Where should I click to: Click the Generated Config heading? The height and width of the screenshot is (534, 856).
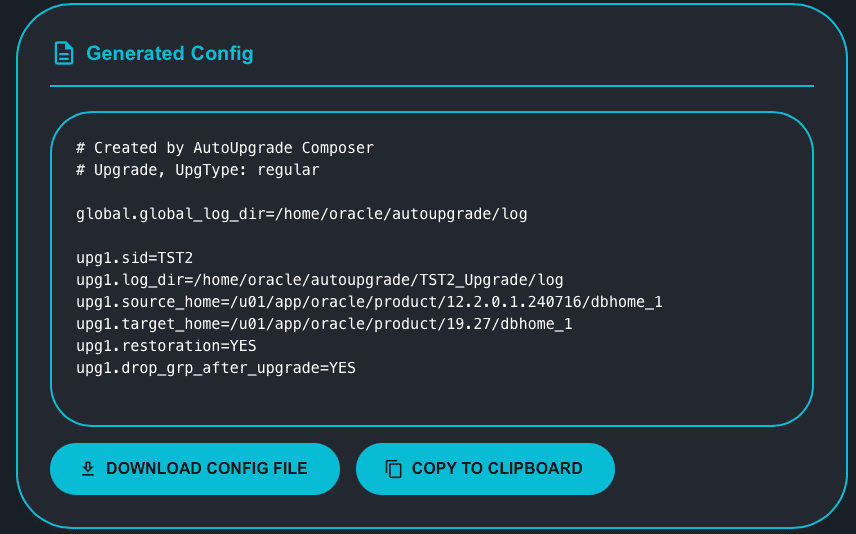click(170, 53)
